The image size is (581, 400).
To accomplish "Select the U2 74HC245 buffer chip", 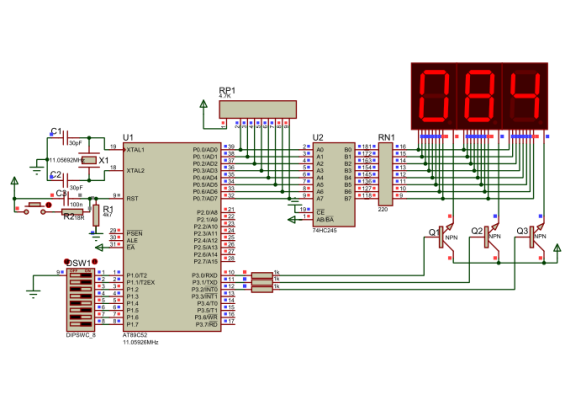I will point(334,184).
